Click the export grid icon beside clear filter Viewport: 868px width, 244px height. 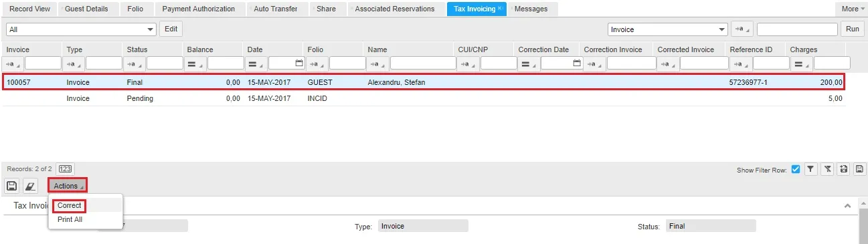pyautogui.click(x=844, y=169)
